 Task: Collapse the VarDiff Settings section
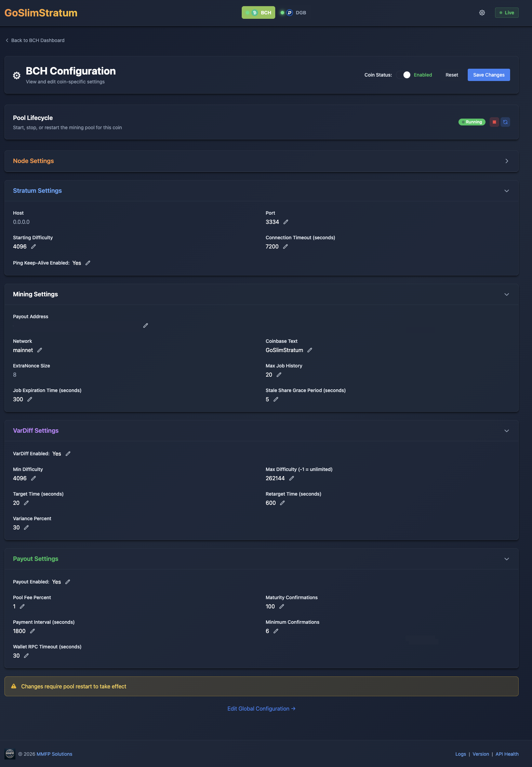click(x=507, y=431)
